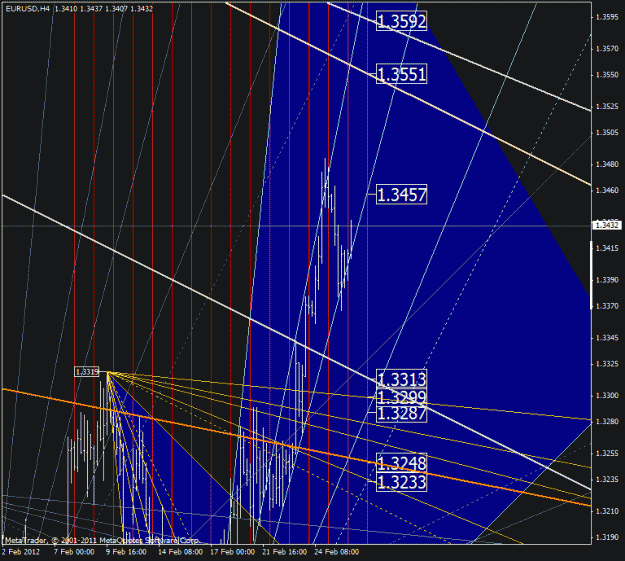Click the 1.3287 price level label
The image size is (625, 561).
[x=401, y=413]
